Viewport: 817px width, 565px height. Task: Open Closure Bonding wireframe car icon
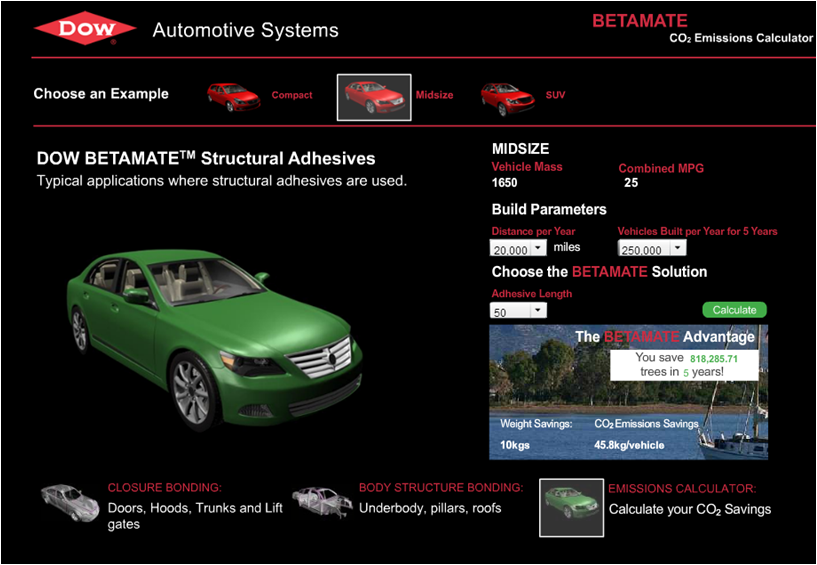tap(70, 504)
